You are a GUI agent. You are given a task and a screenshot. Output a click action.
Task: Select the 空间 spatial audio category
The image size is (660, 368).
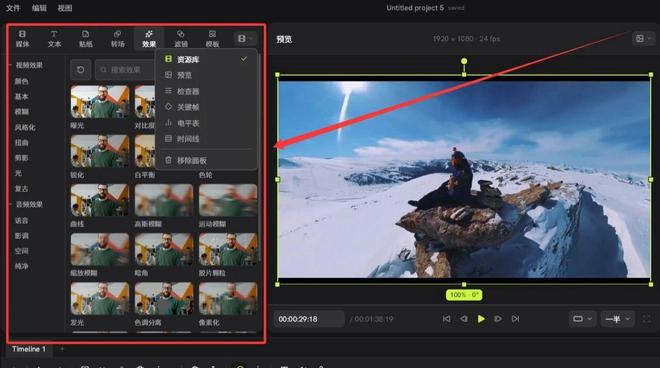21,251
